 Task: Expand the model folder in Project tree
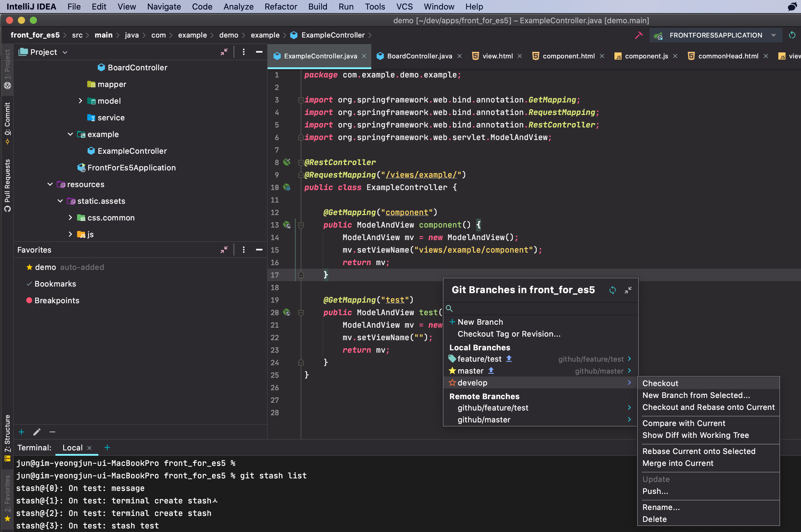point(80,101)
